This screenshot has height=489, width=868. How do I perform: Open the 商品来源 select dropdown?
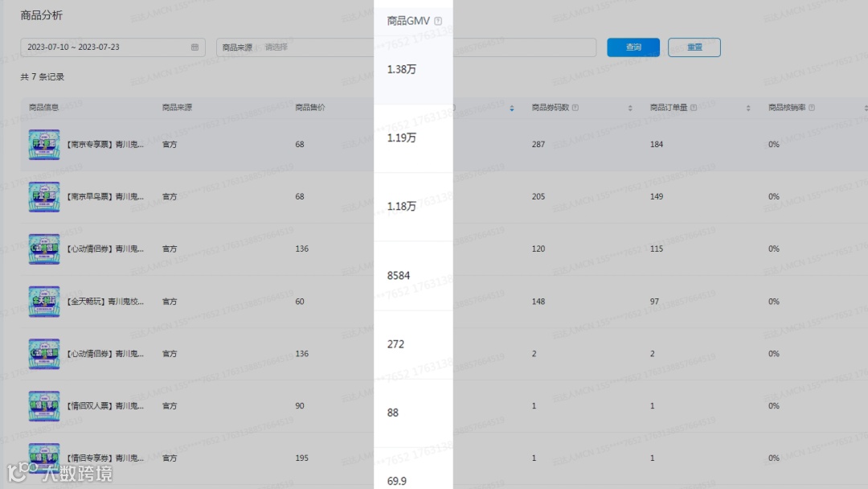[406, 47]
